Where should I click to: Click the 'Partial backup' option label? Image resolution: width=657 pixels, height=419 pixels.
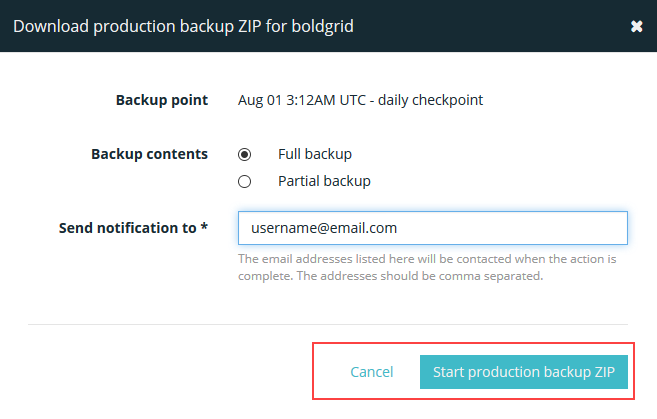pyautogui.click(x=324, y=181)
